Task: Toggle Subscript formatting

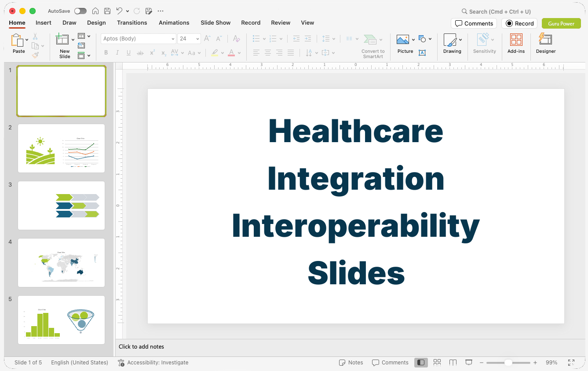Action: click(164, 53)
